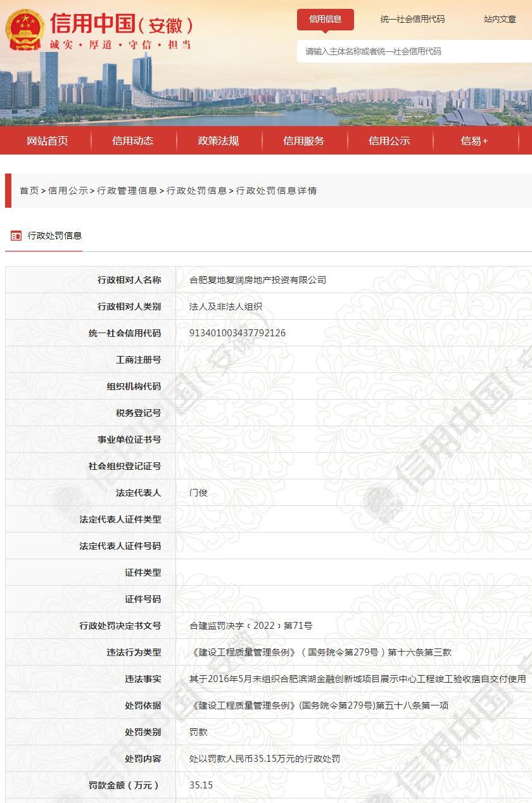Image resolution: width=532 pixels, height=803 pixels.
Task: Select the 信用信息 search tab
Action: (326, 19)
